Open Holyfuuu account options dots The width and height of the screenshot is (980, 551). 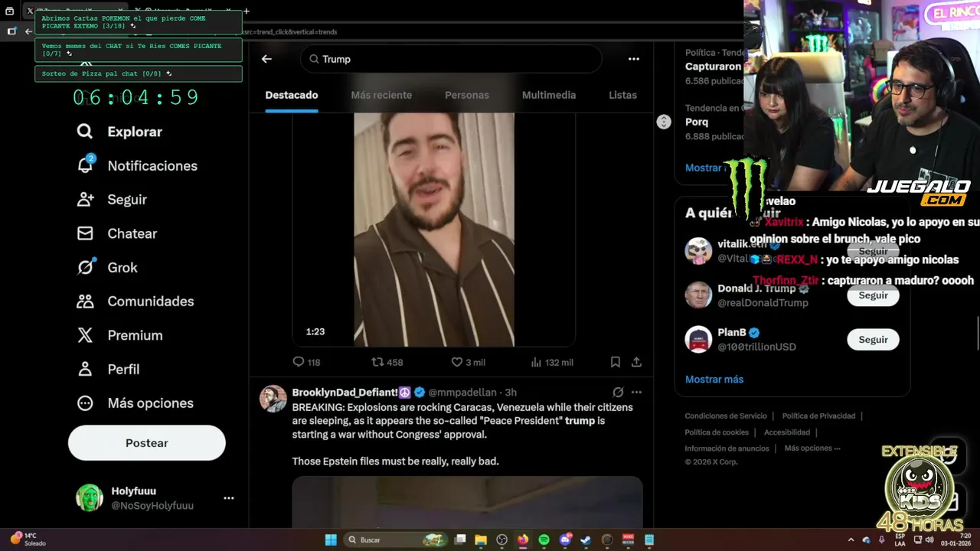[x=228, y=498]
